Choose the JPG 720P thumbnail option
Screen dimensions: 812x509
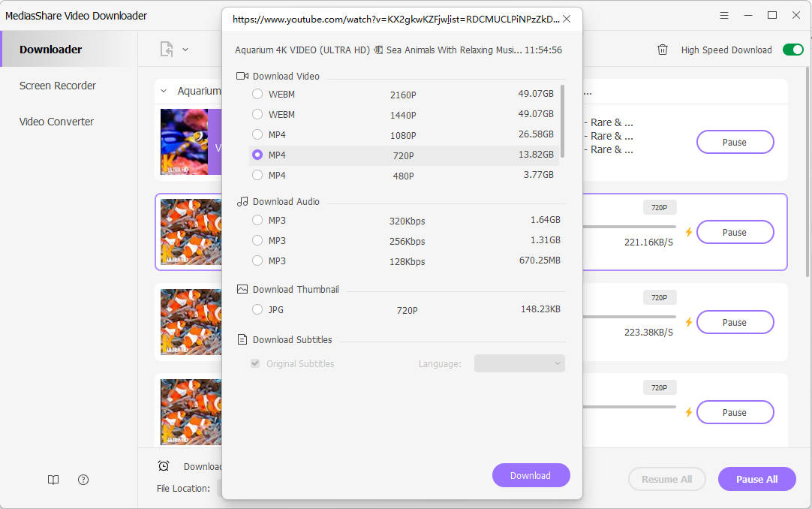[257, 309]
